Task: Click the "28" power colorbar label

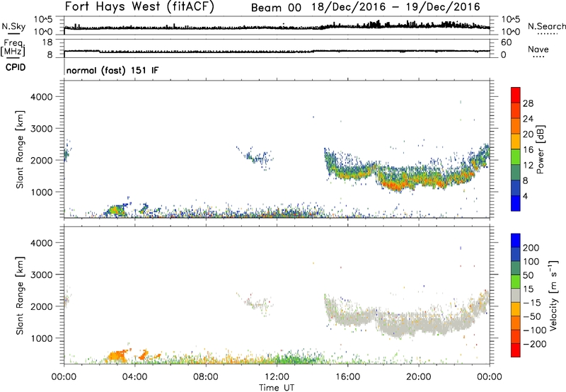Action: (x=528, y=103)
